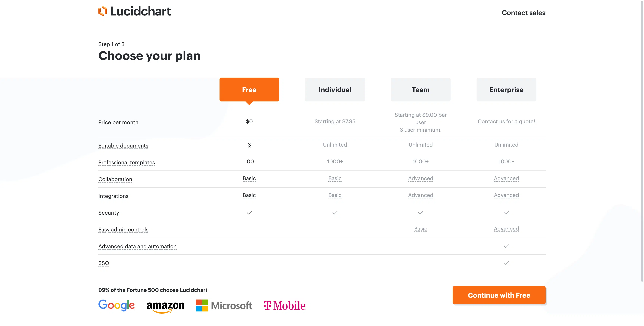Click Basic integrations under Individual plan
Image resolution: width=644 pixels, height=326 pixels.
click(335, 195)
